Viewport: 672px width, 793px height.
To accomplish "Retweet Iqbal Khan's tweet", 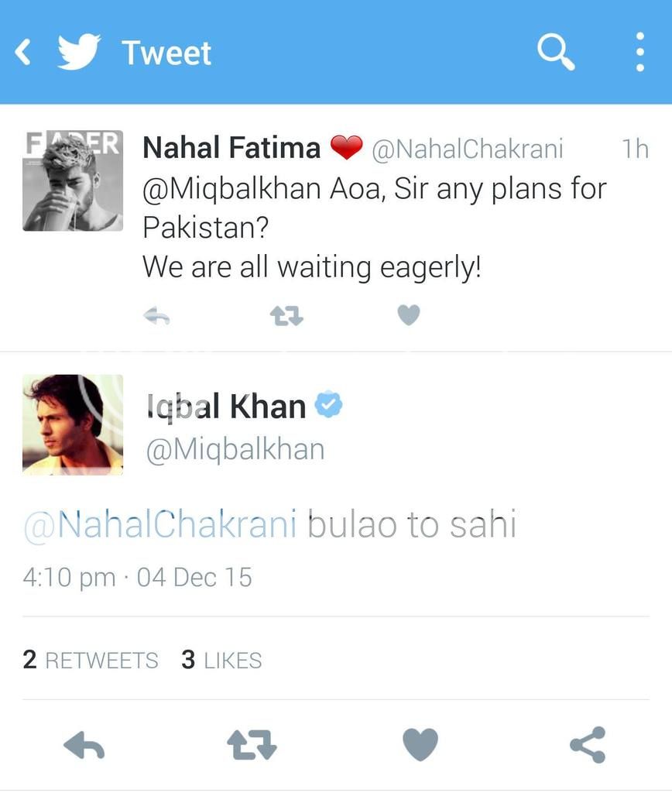I will tap(252, 746).
